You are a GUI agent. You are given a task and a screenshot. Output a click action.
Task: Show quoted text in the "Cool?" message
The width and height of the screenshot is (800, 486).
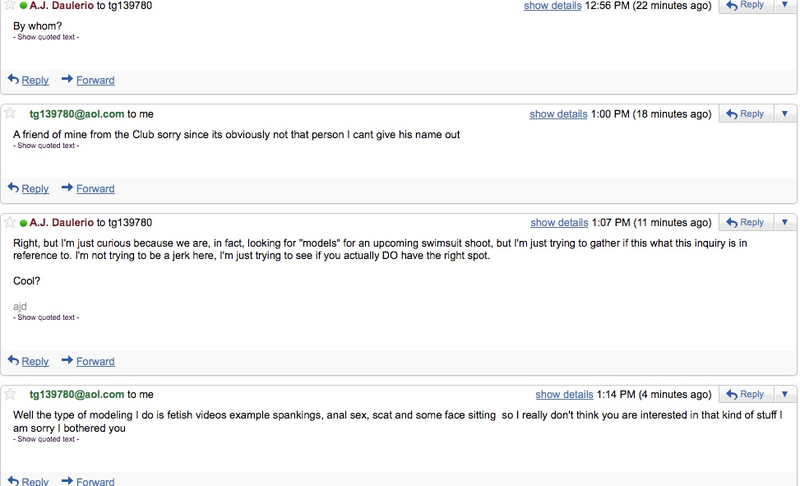point(46,317)
